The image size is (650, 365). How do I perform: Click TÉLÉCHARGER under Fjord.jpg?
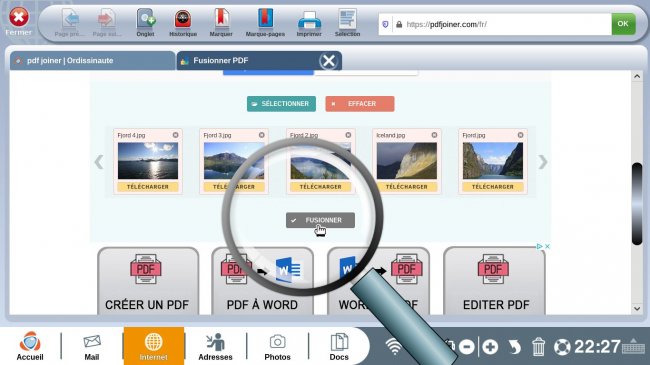pos(493,187)
